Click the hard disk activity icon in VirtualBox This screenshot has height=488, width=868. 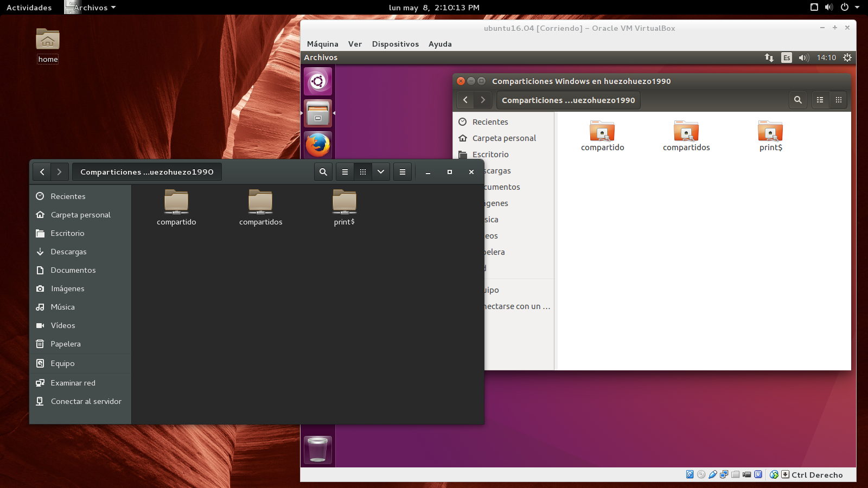click(x=690, y=474)
